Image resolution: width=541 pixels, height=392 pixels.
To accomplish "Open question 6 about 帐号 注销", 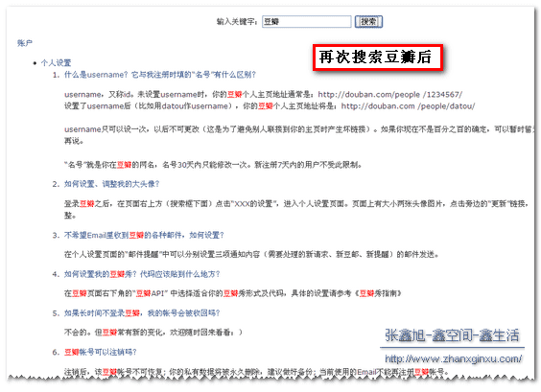I will coord(101,352).
